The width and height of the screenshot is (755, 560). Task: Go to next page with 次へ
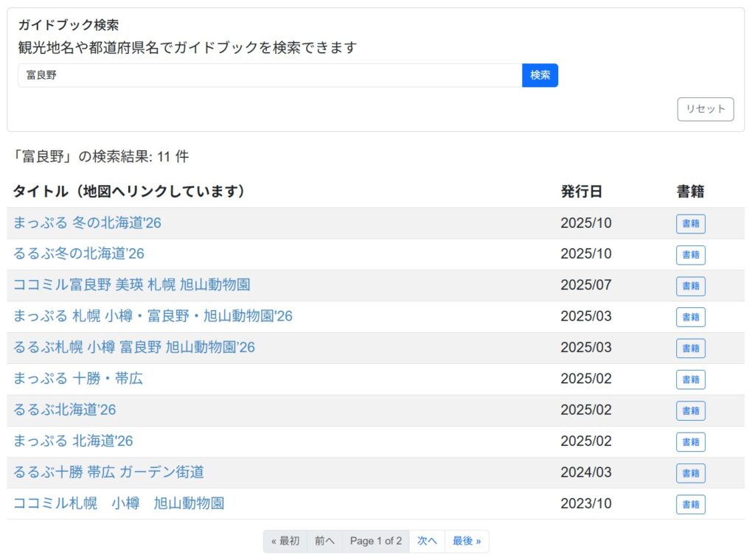[x=427, y=541]
